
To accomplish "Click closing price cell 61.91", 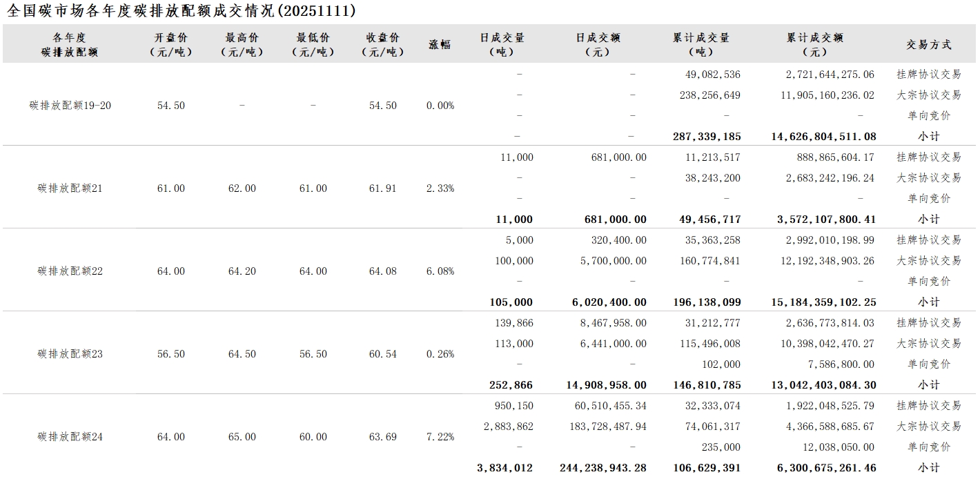I will (x=382, y=188).
